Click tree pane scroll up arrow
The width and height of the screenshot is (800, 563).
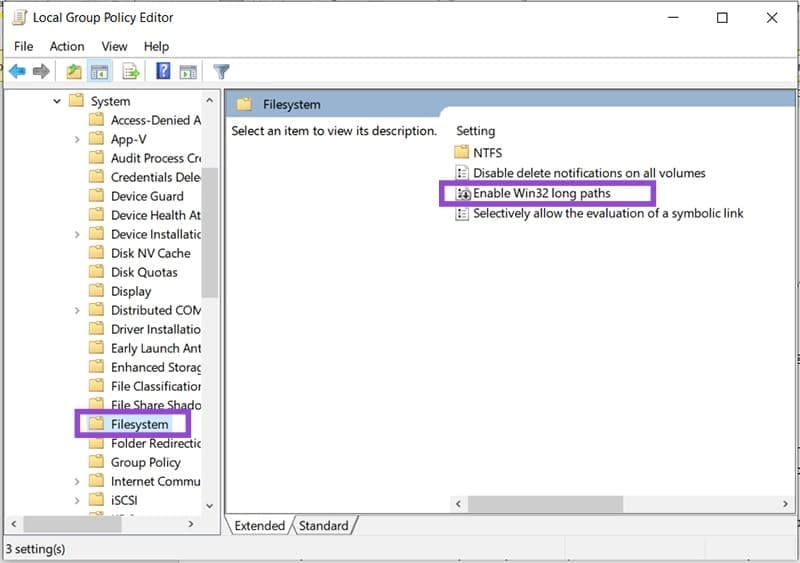210,101
